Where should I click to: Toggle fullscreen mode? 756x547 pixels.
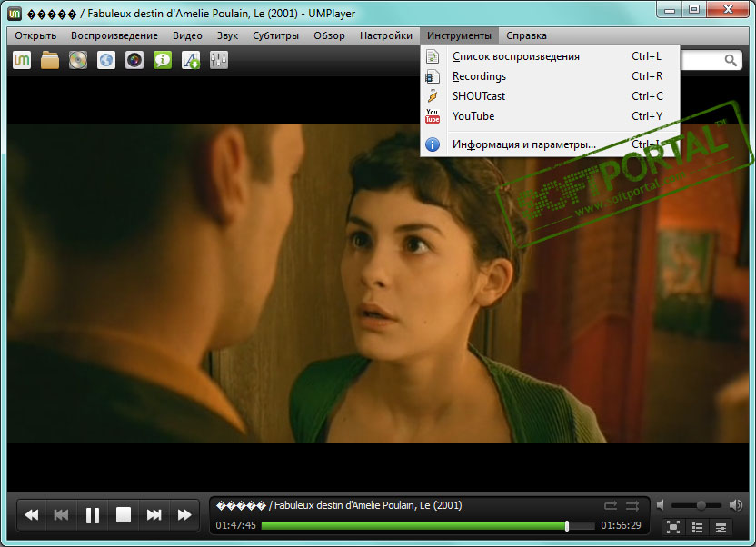pyautogui.click(x=673, y=527)
